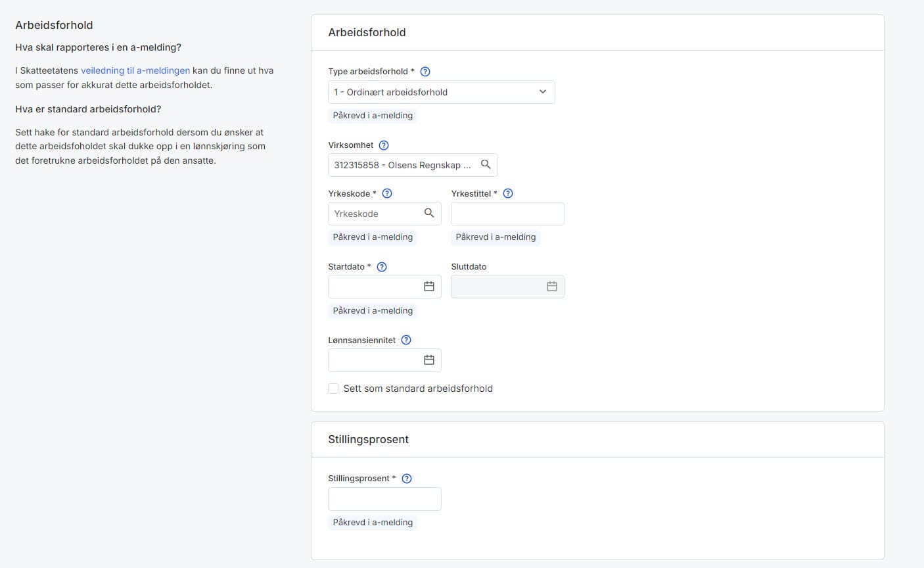Viewport: 924px width, 568px height.
Task: Click help icon beside Lønnsansiennitet label
Action: pyautogui.click(x=406, y=340)
